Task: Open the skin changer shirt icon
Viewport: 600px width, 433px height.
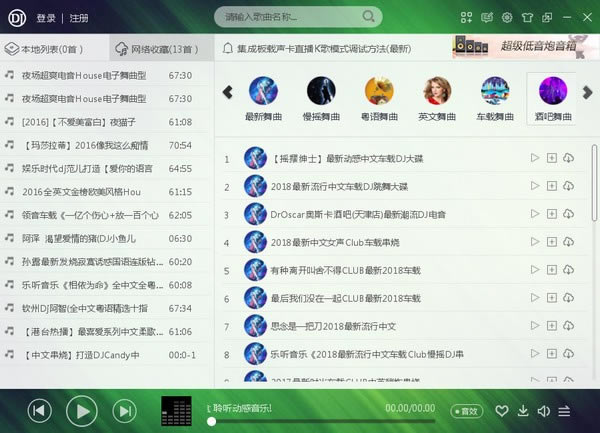Action: click(x=527, y=17)
